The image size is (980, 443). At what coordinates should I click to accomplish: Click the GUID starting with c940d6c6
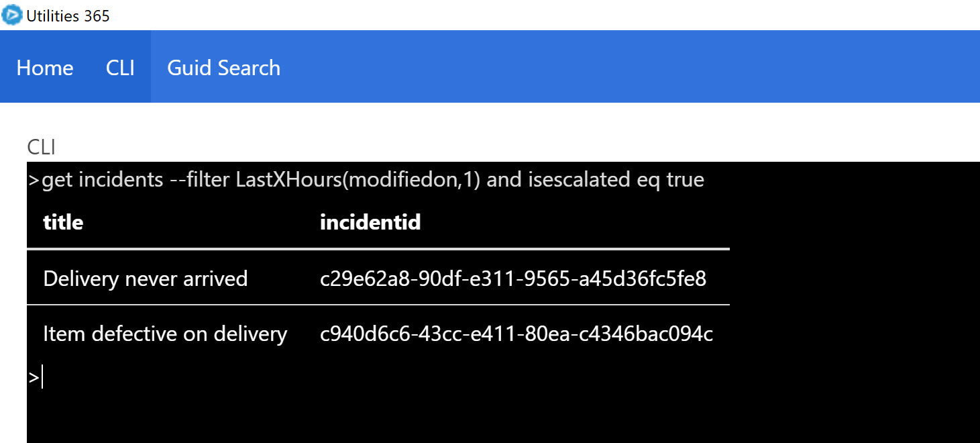click(516, 334)
